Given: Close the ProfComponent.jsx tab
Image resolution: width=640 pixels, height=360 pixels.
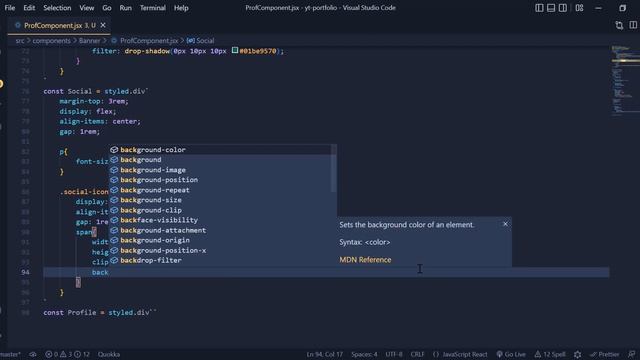Looking at the screenshot, I should [103, 25].
